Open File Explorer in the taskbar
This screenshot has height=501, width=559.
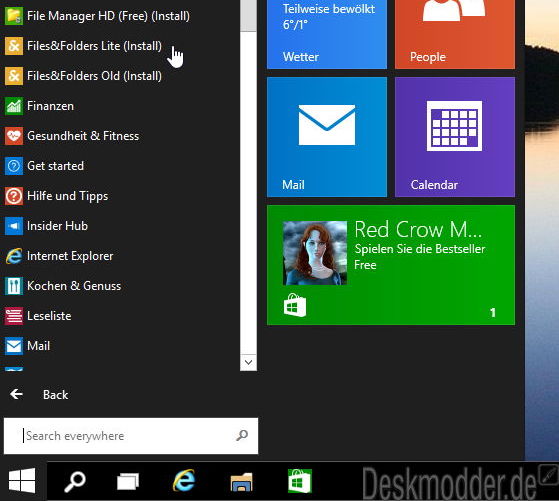click(241, 482)
